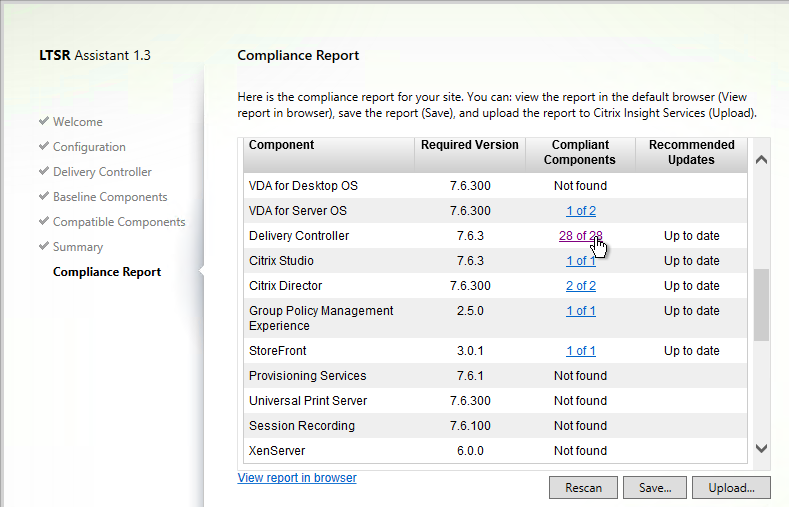
Task: Click the Rescan button
Action: point(583,487)
